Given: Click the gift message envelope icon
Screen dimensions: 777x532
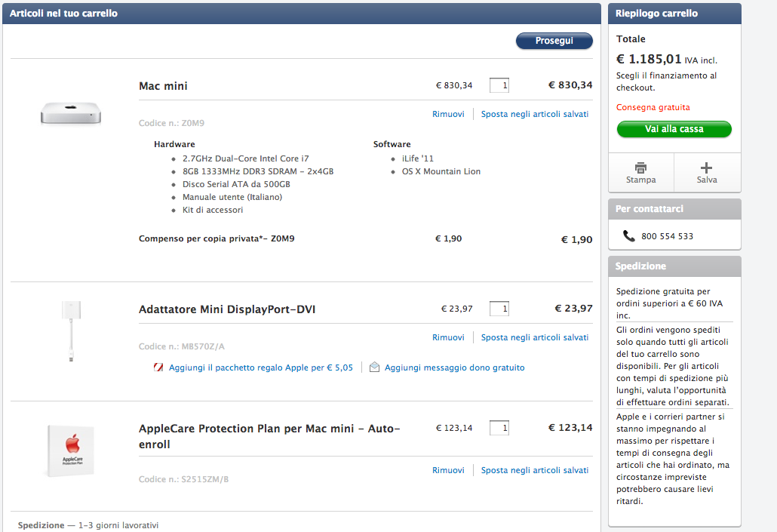Looking at the screenshot, I should [x=375, y=367].
